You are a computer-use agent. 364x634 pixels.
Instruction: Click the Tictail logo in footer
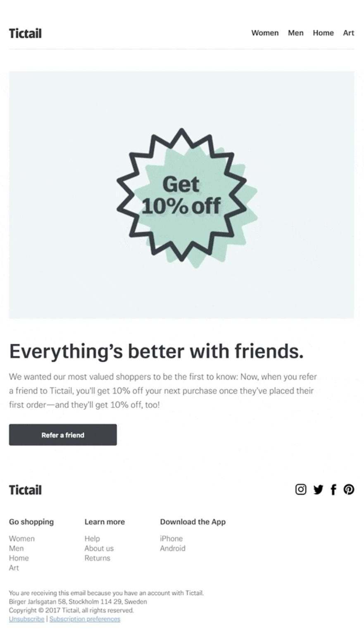coord(25,490)
